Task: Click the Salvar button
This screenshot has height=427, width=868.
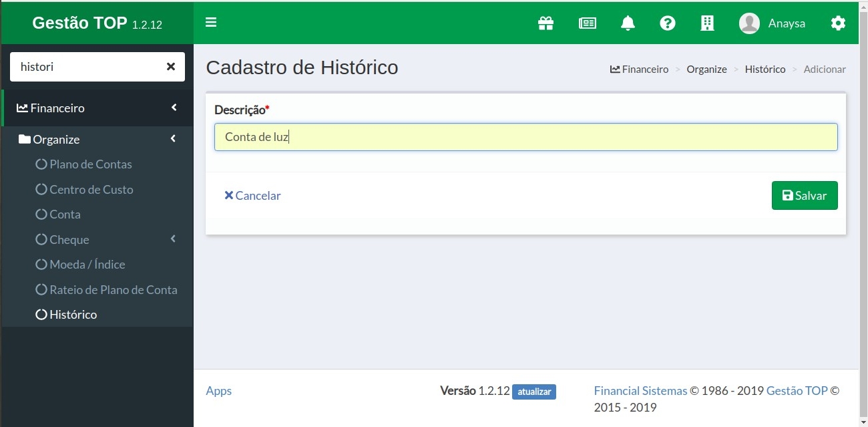Action: pos(804,196)
